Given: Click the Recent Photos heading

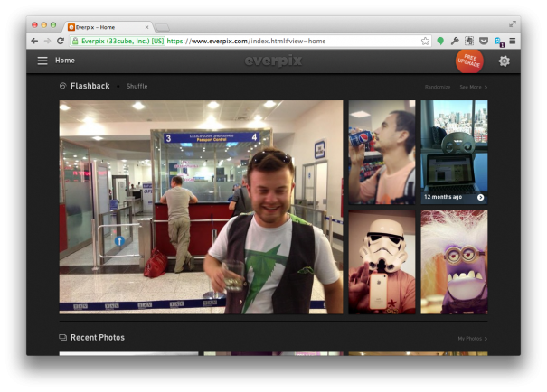Looking at the screenshot, I should pyautogui.click(x=98, y=337).
